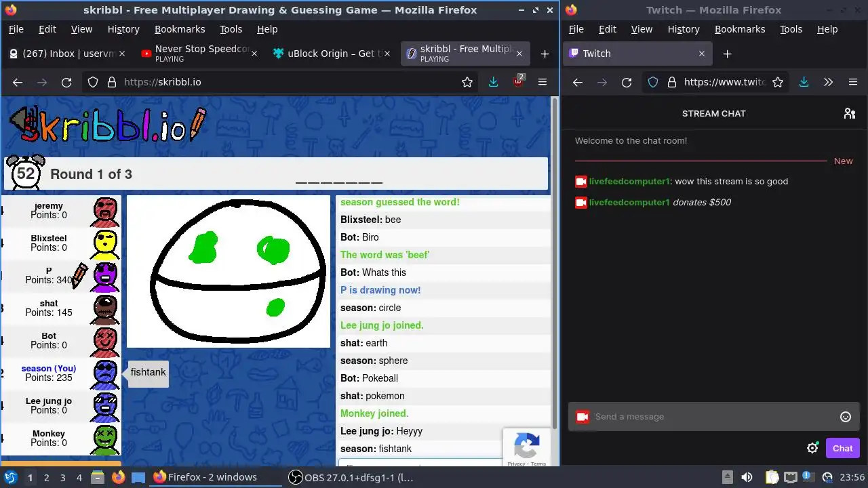The width and height of the screenshot is (868, 488).
Task: Open Tools menu in Twitch window
Action: tap(791, 29)
